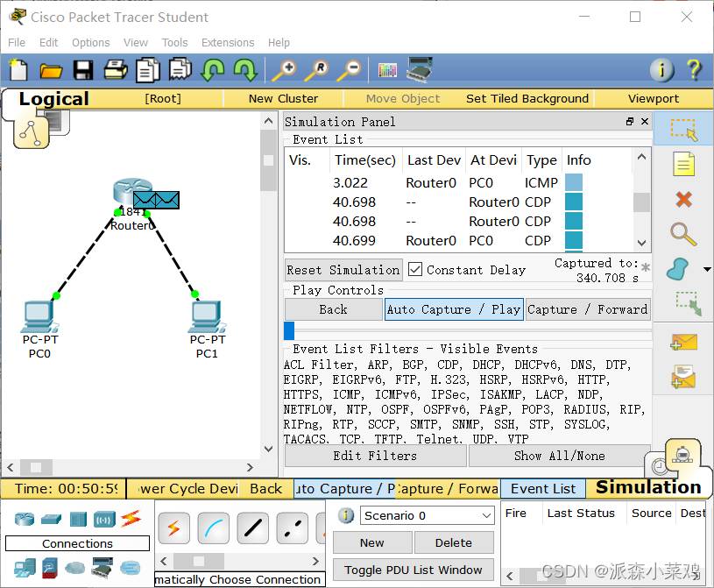Viewport: 714px width, 588px height.
Task: Toggle the Constant Delay checkbox
Action: point(415,269)
